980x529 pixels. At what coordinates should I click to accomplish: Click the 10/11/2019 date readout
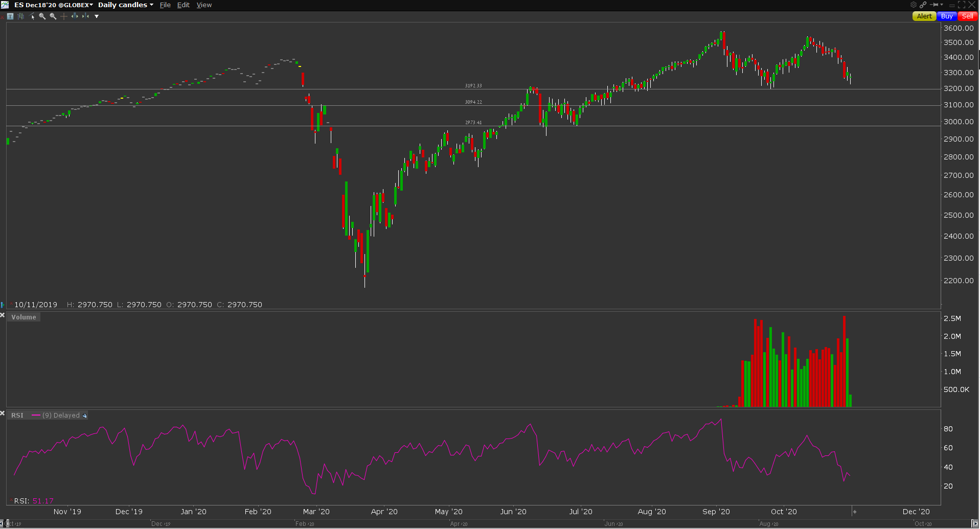36,305
